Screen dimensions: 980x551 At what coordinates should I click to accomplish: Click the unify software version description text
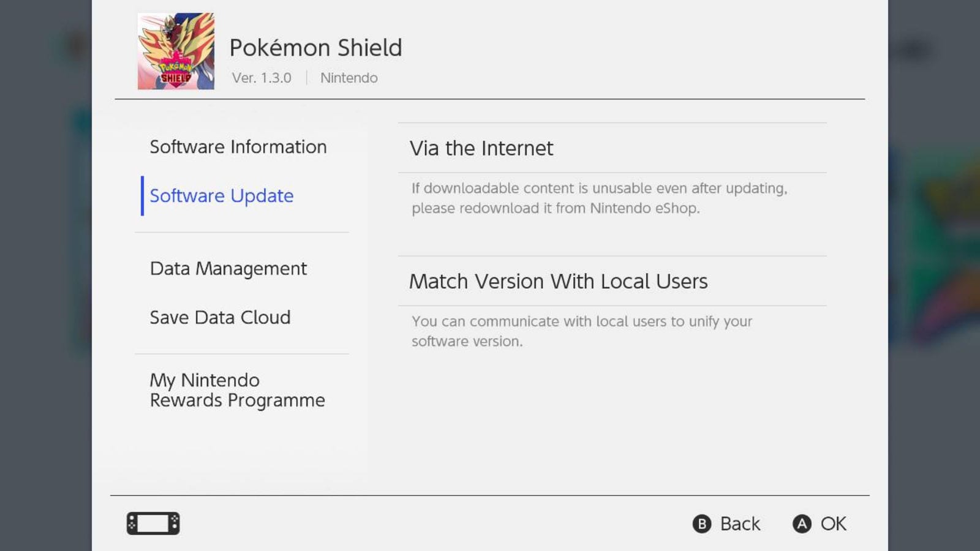[x=582, y=331]
